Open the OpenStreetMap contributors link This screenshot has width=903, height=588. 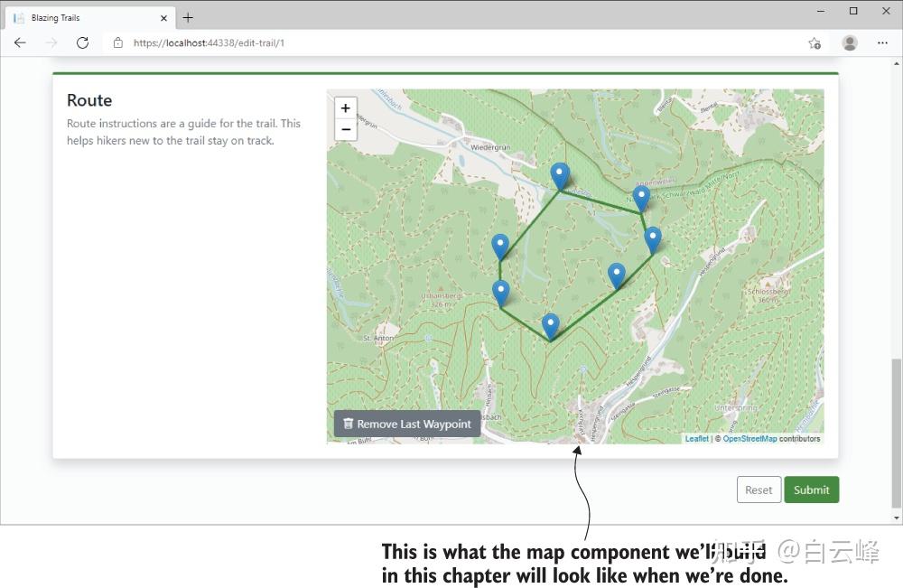(x=749, y=439)
